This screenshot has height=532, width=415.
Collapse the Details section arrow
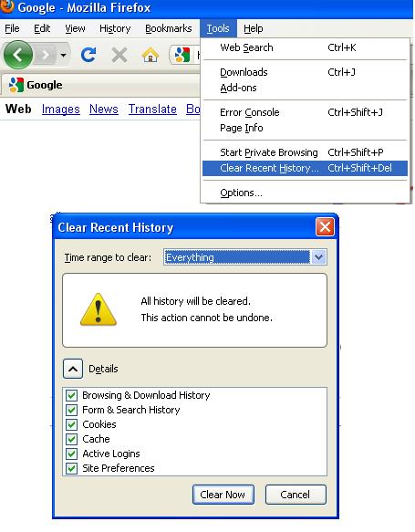[x=73, y=369]
